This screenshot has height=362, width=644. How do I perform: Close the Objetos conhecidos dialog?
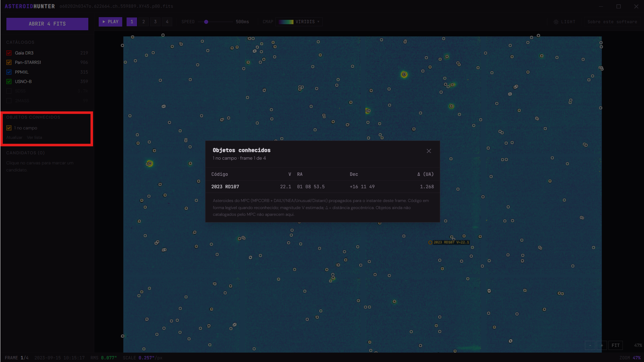click(429, 151)
